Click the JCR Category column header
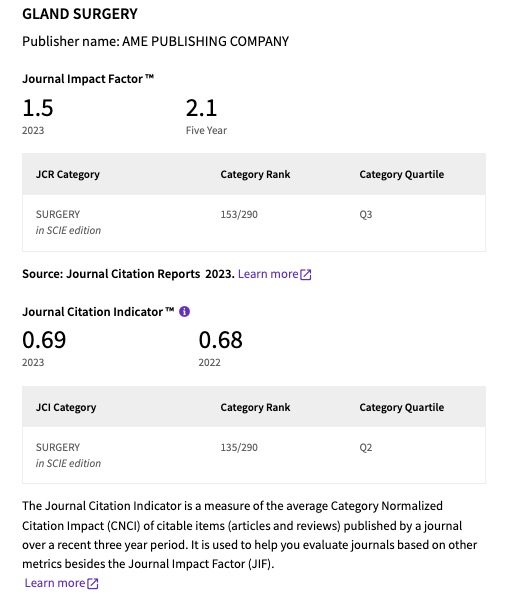Image resolution: width=511 pixels, height=594 pixels. [x=67, y=174]
